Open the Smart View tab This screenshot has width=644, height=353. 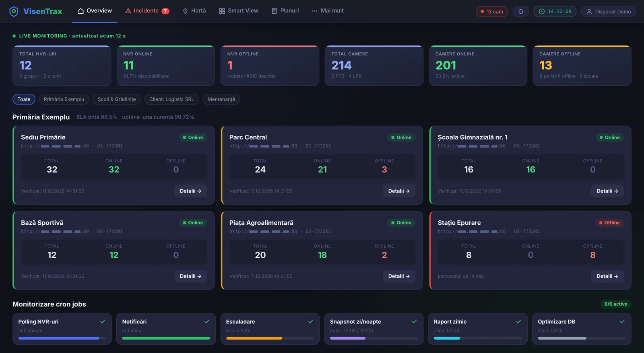click(239, 11)
